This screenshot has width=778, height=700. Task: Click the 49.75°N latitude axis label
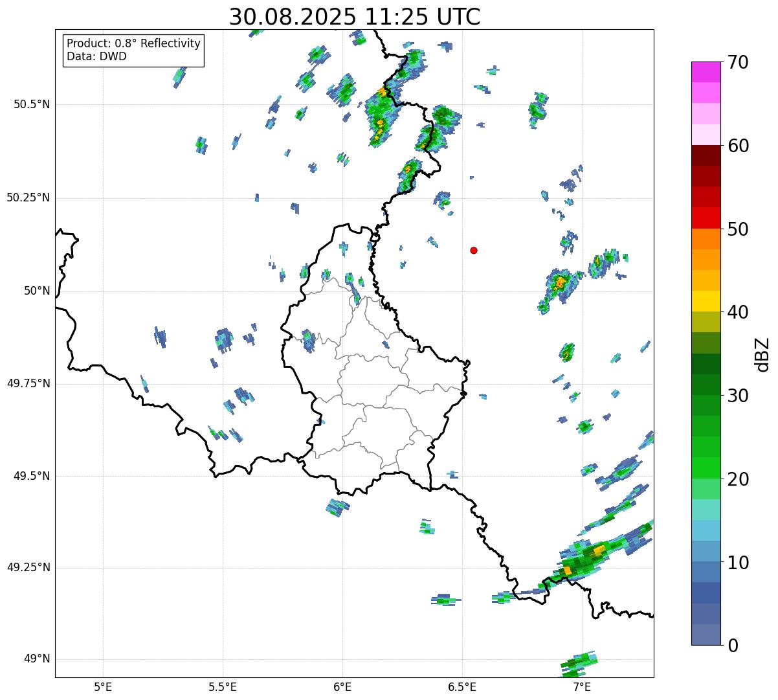[28, 383]
